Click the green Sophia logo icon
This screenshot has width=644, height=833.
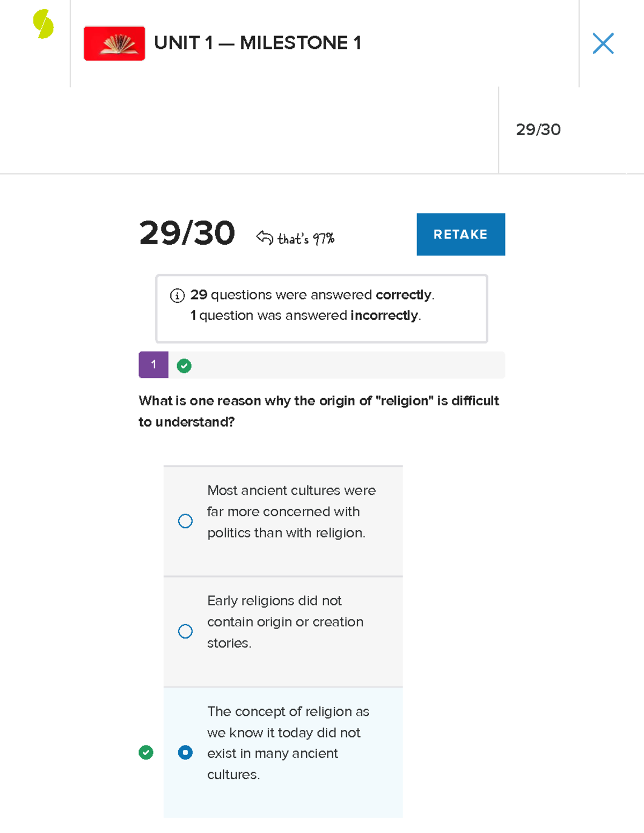(43, 24)
